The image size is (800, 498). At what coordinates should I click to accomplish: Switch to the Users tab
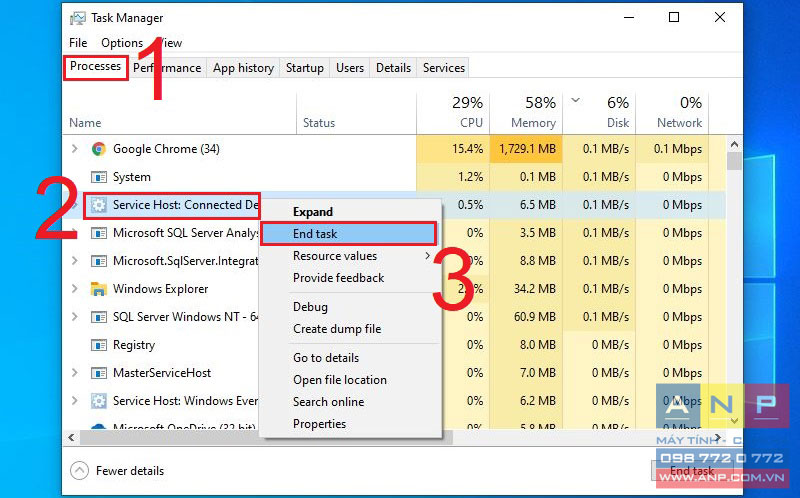point(350,68)
